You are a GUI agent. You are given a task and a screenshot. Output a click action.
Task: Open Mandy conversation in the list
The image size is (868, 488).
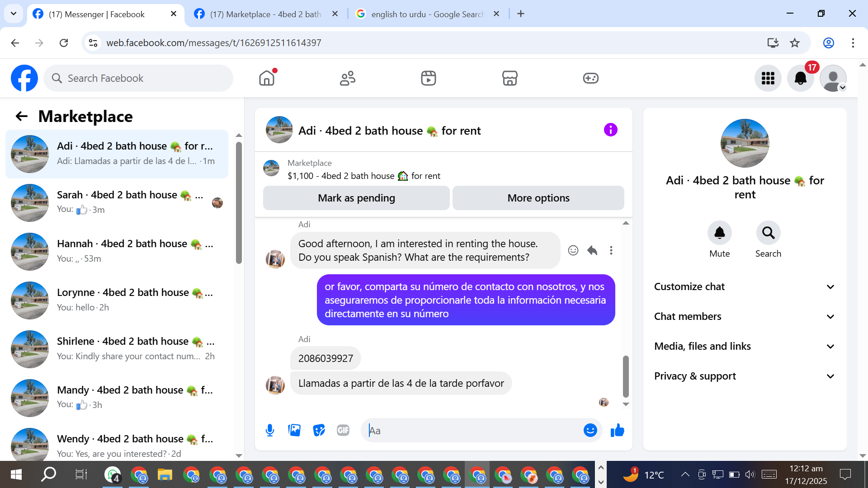pyautogui.click(x=117, y=398)
